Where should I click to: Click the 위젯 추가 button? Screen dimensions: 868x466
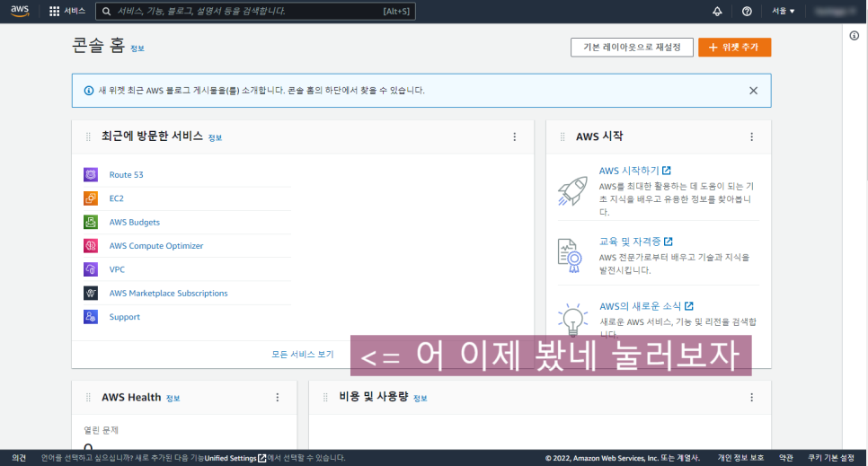pos(735,48)
